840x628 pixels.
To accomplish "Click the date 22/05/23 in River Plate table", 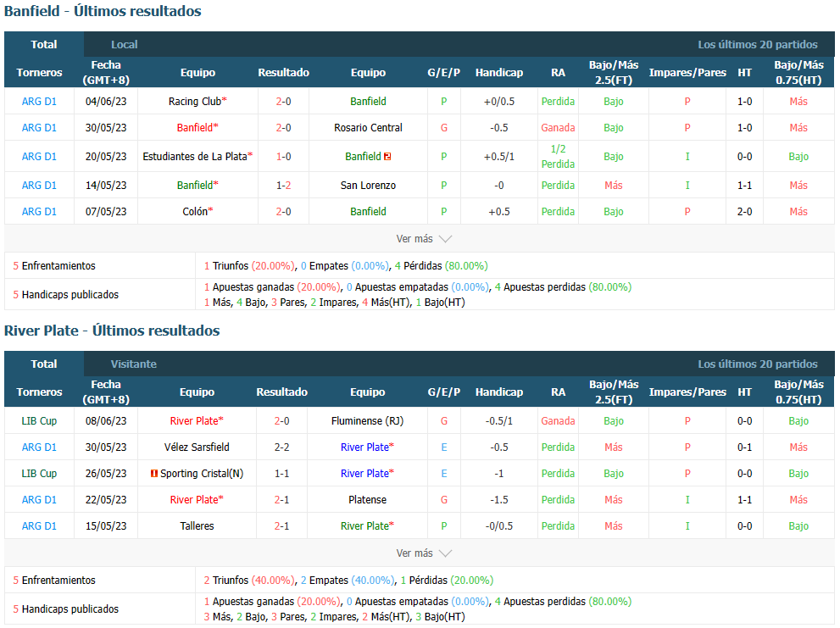I will click(106, 499).
